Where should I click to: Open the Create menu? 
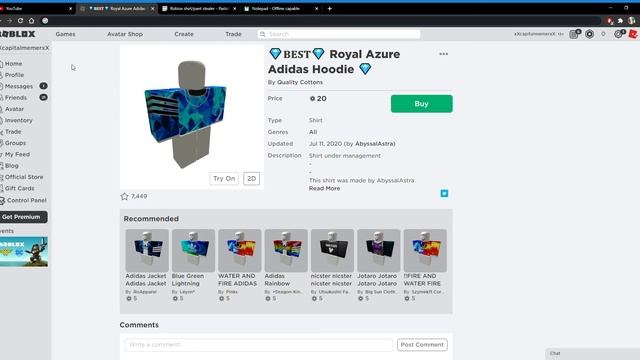click(184, 34)
